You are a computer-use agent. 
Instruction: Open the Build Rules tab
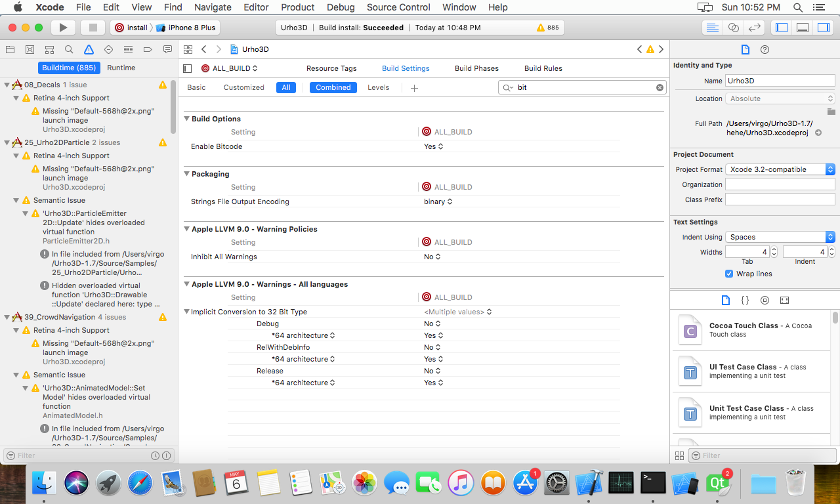click(x=543, y=68)
